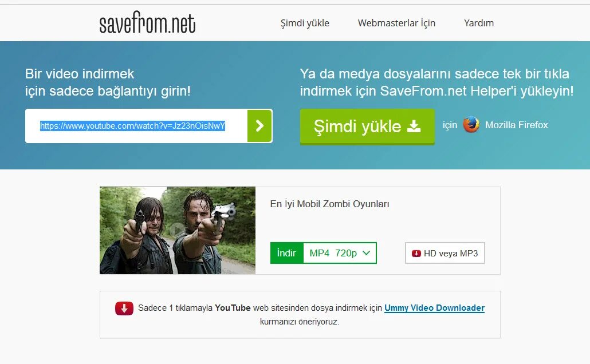Submit the link with the green arrow button
590x364 pixels.
click(x=259, y=126)
